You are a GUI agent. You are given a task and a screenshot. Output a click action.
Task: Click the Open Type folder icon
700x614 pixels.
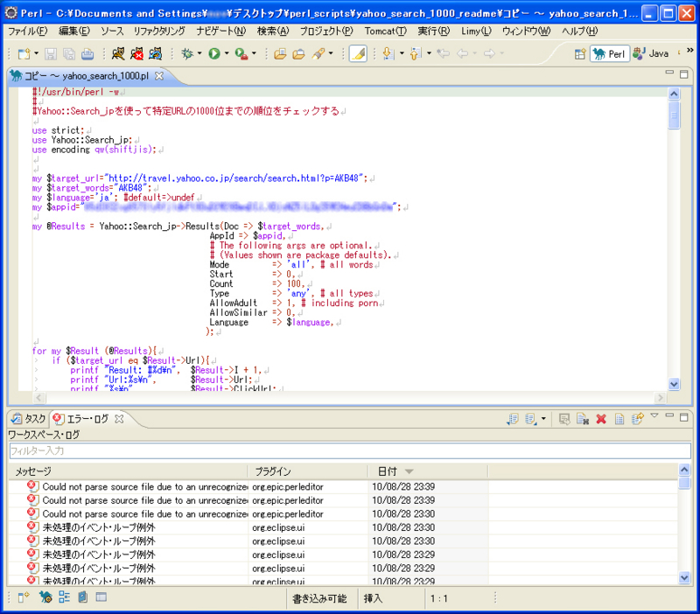click(280, 54)
